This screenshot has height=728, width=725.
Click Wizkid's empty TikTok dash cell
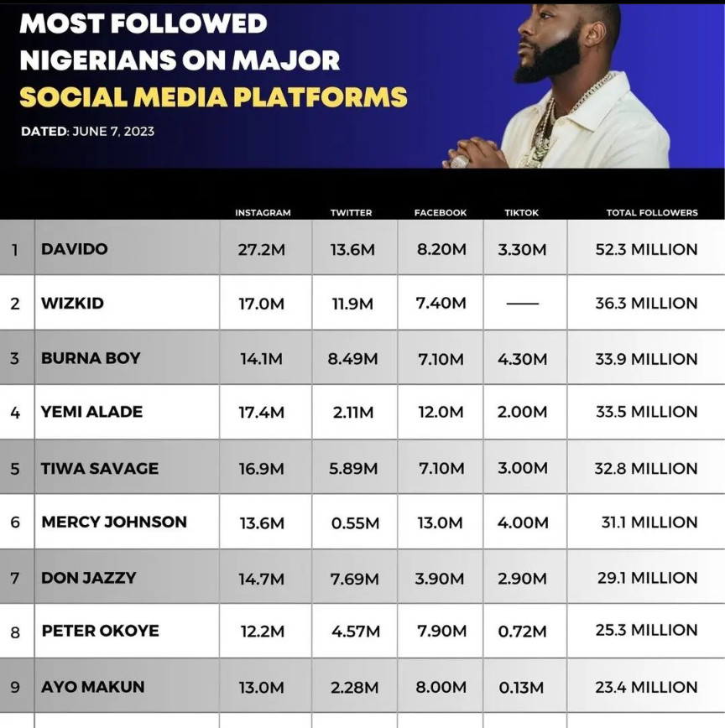click(523, 304)
